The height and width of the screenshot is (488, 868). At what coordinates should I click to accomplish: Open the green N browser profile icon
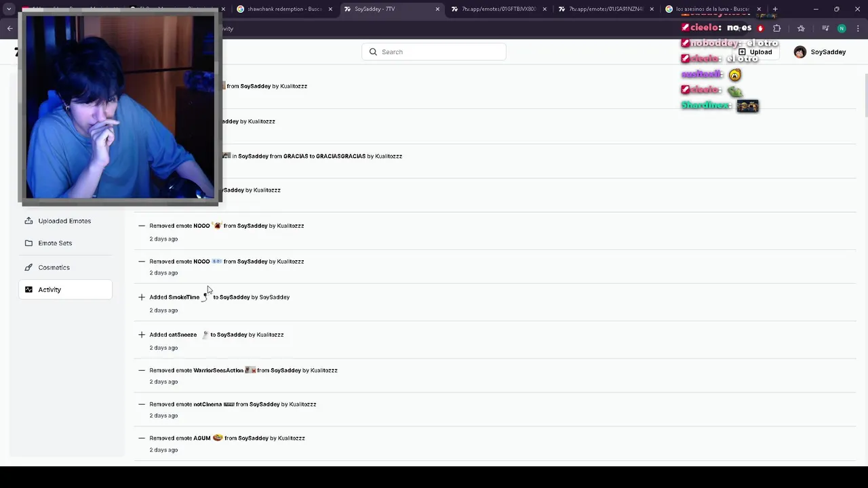coord(842,28)
